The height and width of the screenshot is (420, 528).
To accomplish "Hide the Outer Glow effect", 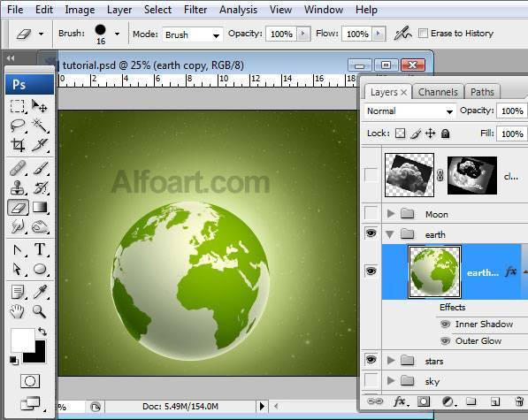I will (445, 341).
